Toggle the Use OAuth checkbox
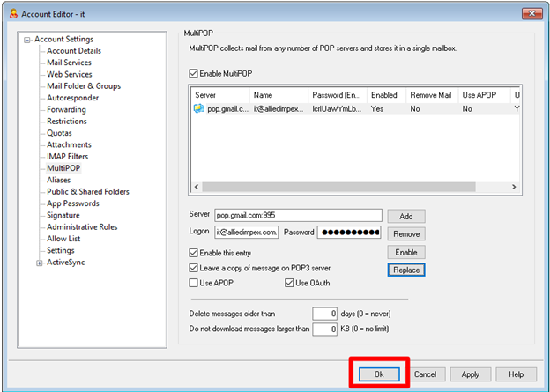This screenshot has width=550, height=392. (x=289, y=283)
